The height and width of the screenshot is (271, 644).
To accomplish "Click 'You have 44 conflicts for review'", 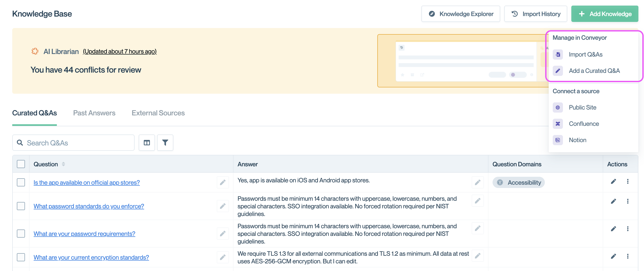I will click(x=86, y=70).
